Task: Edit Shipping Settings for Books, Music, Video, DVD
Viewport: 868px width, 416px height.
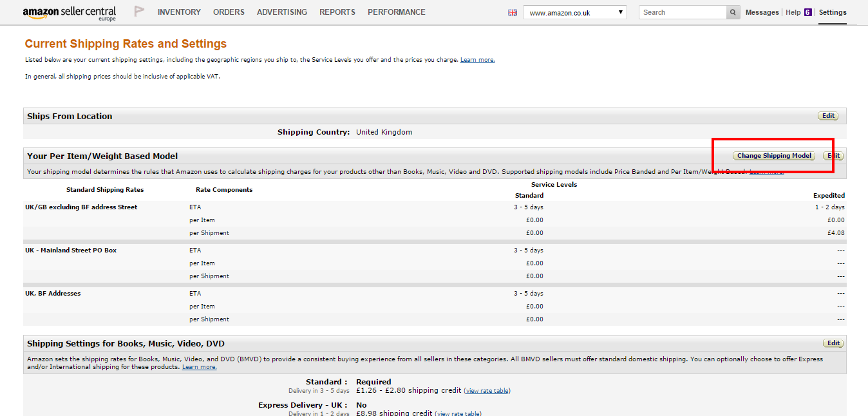Action: 834,343
